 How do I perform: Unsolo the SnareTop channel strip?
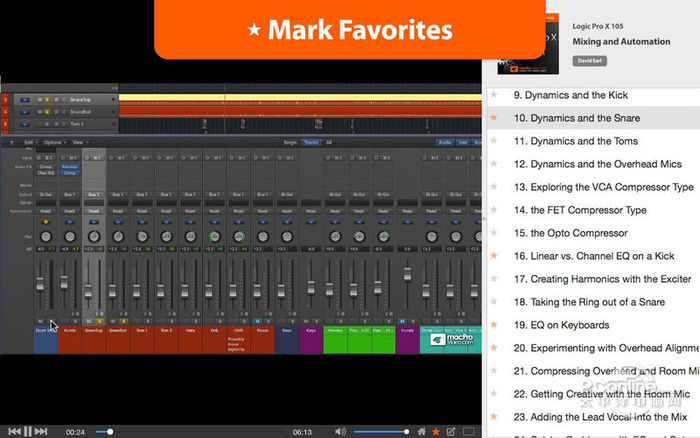click(99, 321)
